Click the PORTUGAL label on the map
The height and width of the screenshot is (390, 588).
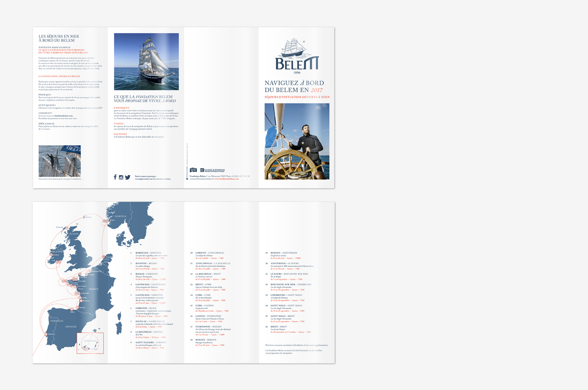coord(57,321)
